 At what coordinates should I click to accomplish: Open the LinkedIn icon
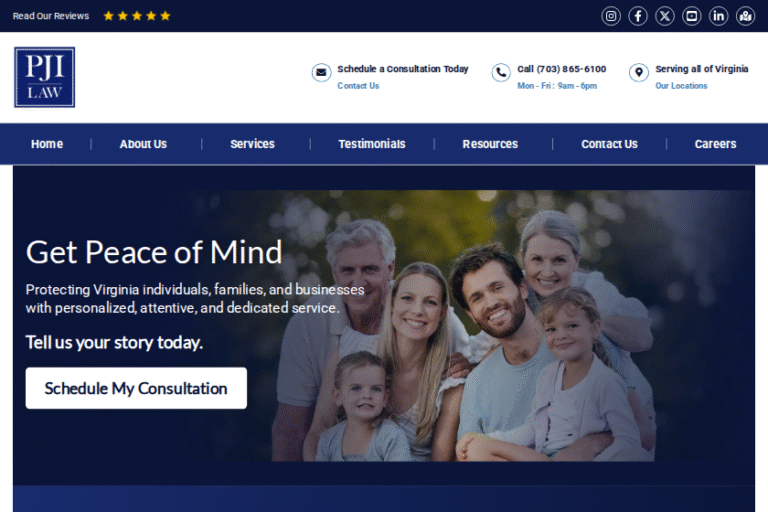coord(719,16)
